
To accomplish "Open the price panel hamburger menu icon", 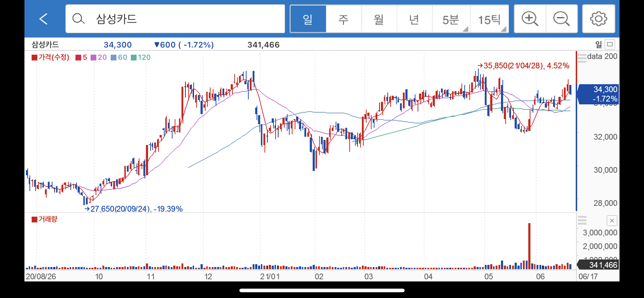I will point(582,58).
